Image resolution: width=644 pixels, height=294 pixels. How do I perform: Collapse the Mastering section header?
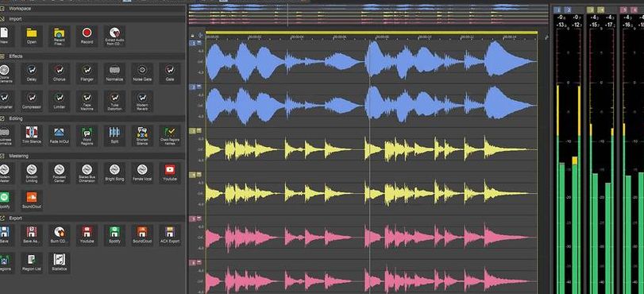92,156
